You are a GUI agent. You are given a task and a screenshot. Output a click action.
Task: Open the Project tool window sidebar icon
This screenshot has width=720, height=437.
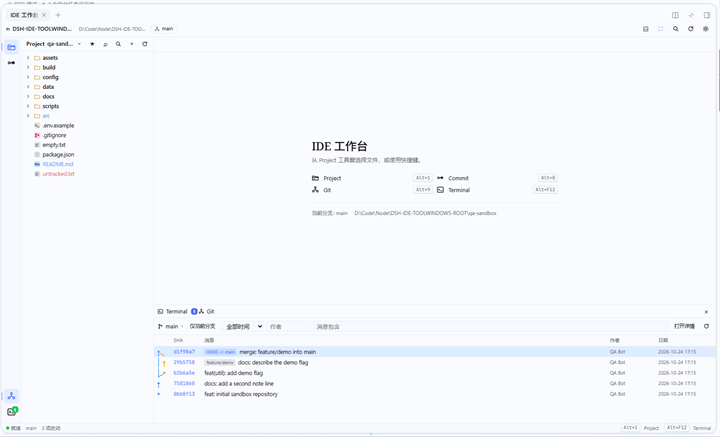(11, 47)
